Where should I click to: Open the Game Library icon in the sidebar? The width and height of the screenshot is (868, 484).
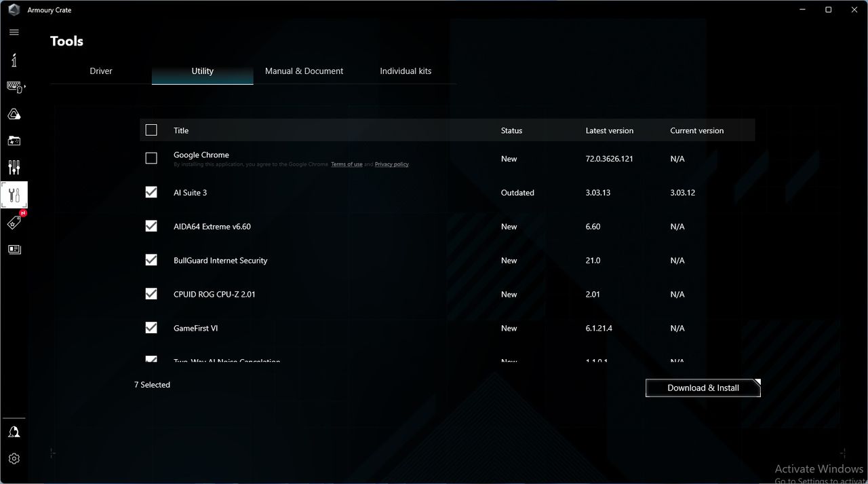click(x=14, y=141)
